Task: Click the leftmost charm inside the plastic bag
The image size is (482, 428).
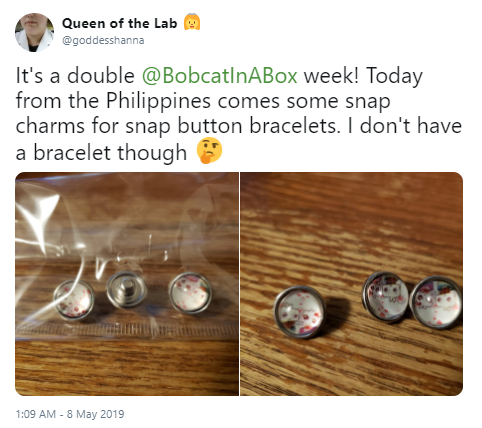Action: (x=74, y=300)
